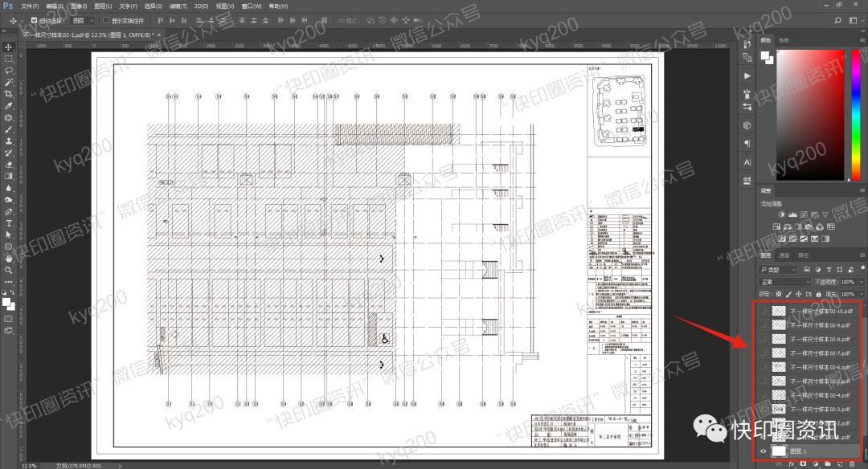Select the Brush tool
Image resolution: width=868 pixels, height=469 pixels.
(x=8, y=129)
